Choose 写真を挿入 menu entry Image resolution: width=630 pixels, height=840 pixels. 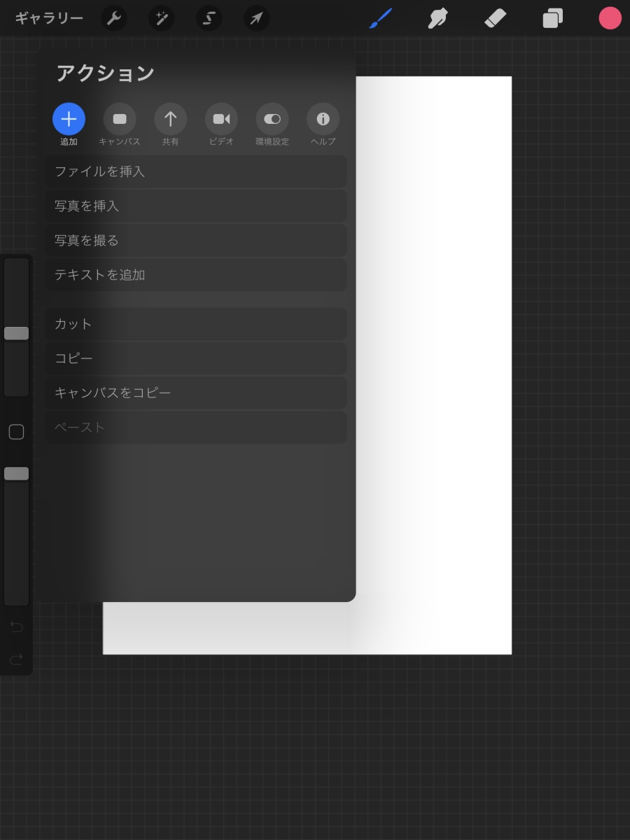196,206
